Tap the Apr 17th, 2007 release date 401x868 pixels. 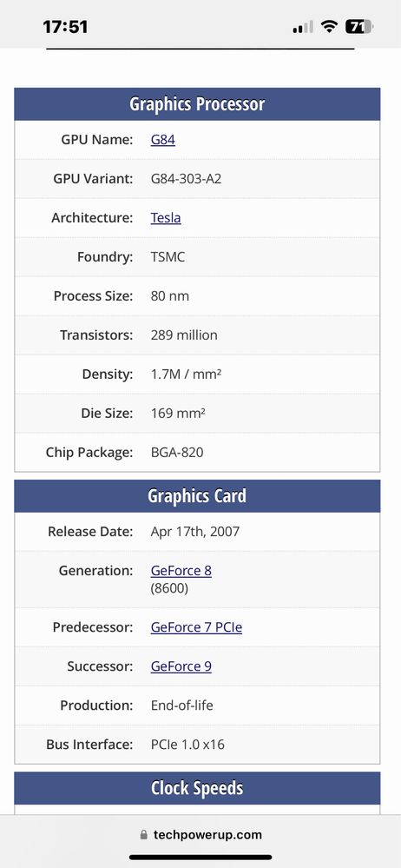point(194,532)
